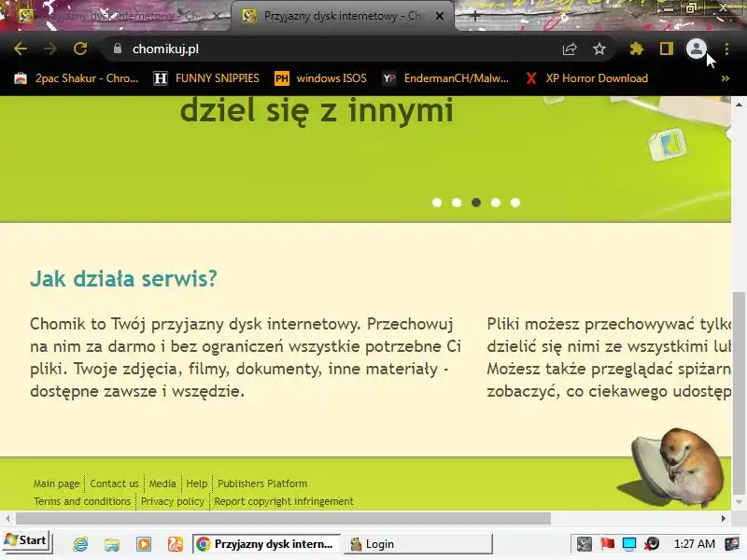Select the fourth carousel slide dot

pyautogui.click(x=496, y=203)
